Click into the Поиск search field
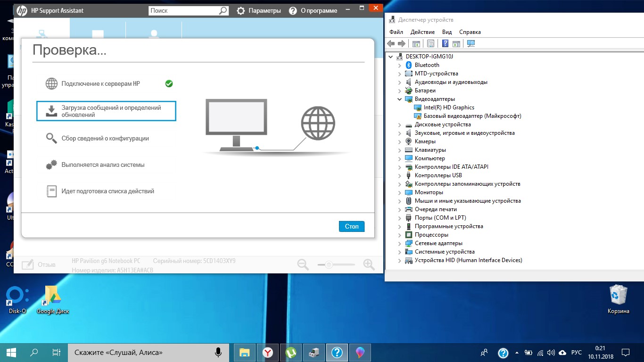Image resolution: width=644 pixels, height=362 pixels. pos(184,10)
